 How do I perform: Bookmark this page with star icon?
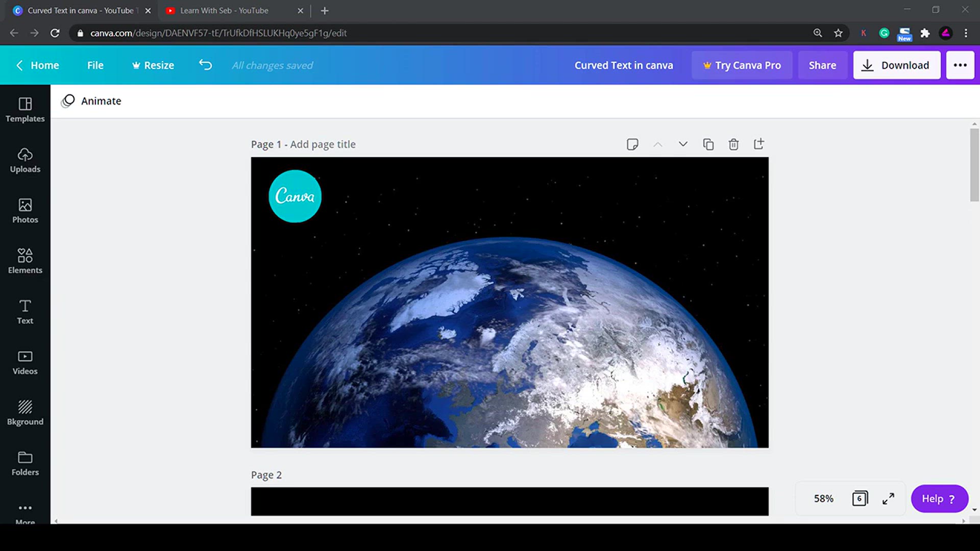(x=838, y=33)
